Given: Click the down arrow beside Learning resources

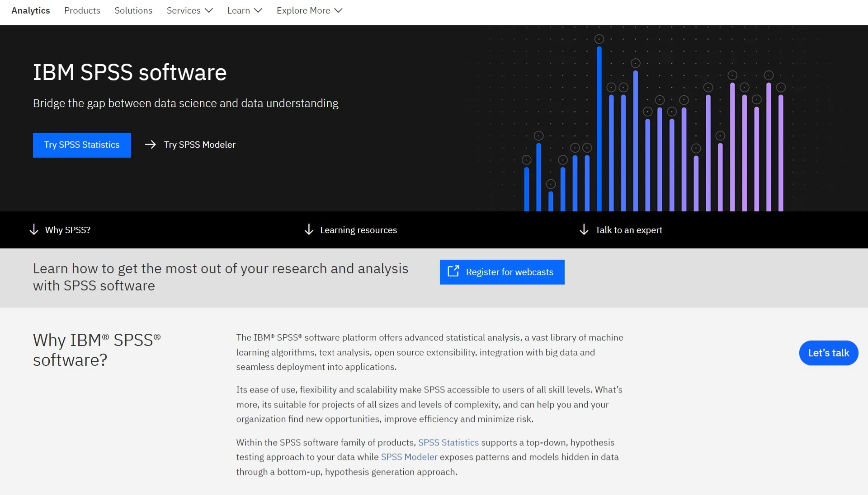Looking at the screenshot, I should [309, 230].
